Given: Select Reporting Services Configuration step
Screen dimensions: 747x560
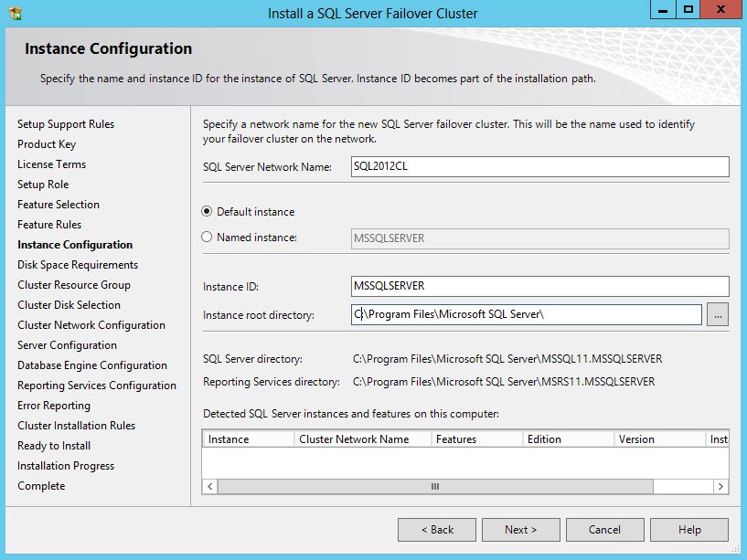Looking at the screenshot, I should (x=97, y=386).
